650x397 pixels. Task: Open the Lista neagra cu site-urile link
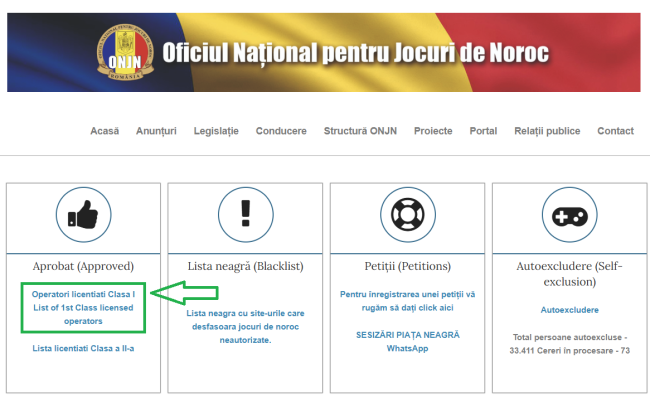[x=245, y=327]
